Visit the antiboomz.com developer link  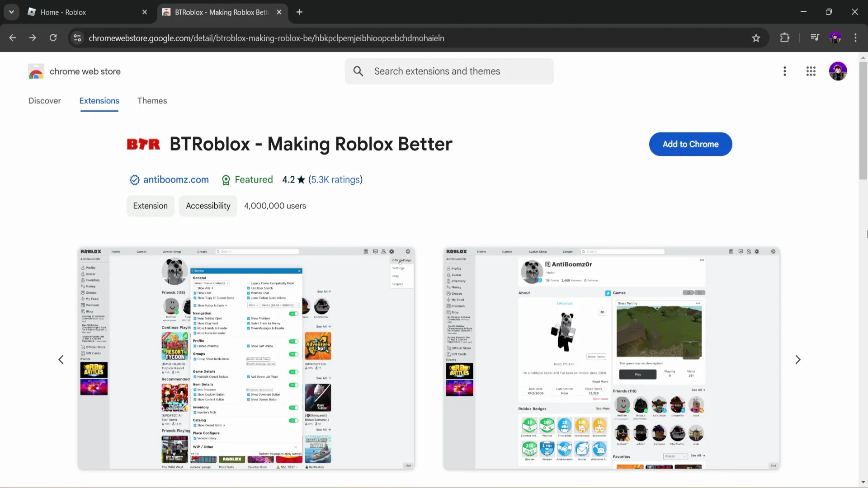175,179
